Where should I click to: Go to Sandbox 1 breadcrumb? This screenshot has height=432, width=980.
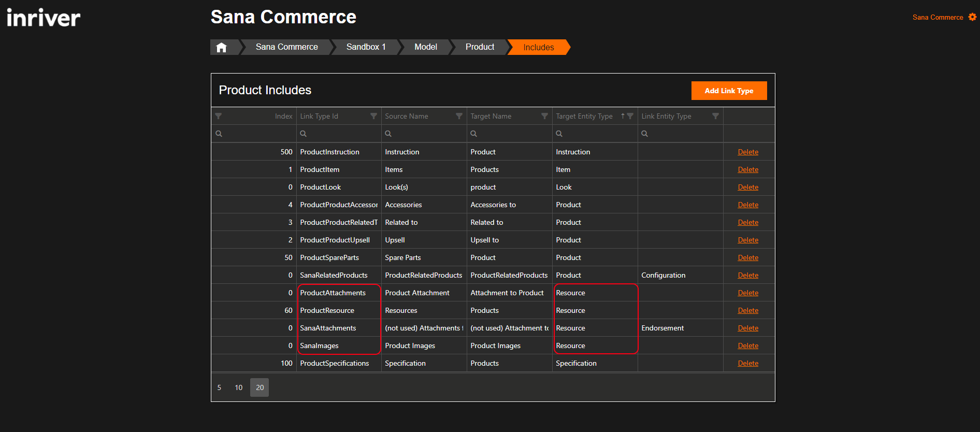366,47
